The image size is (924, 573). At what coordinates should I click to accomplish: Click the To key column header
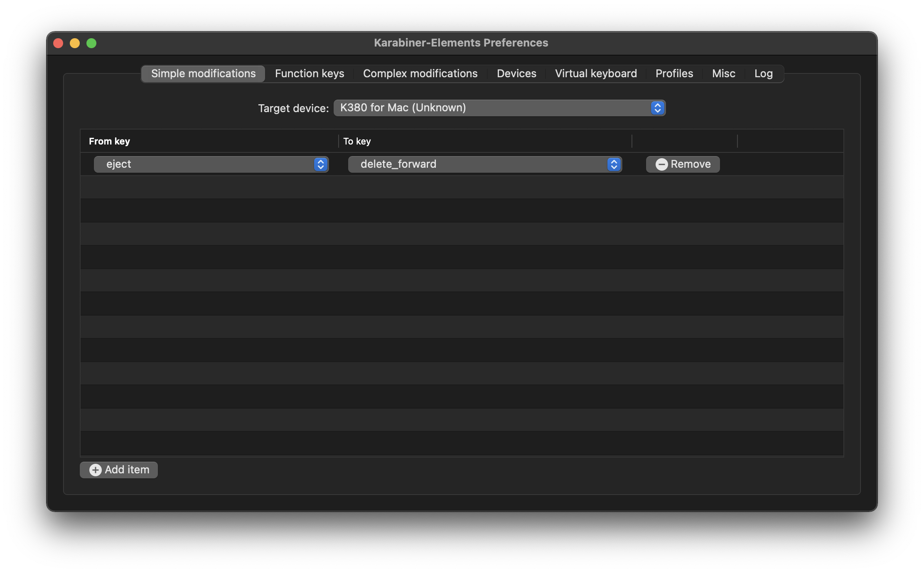[x=357, y=141]
